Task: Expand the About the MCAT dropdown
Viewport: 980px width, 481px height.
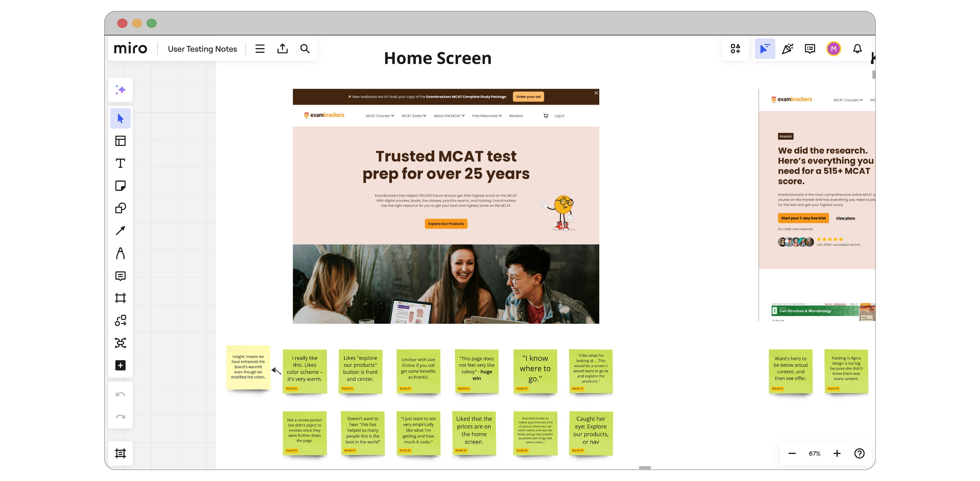Action: 449,116
